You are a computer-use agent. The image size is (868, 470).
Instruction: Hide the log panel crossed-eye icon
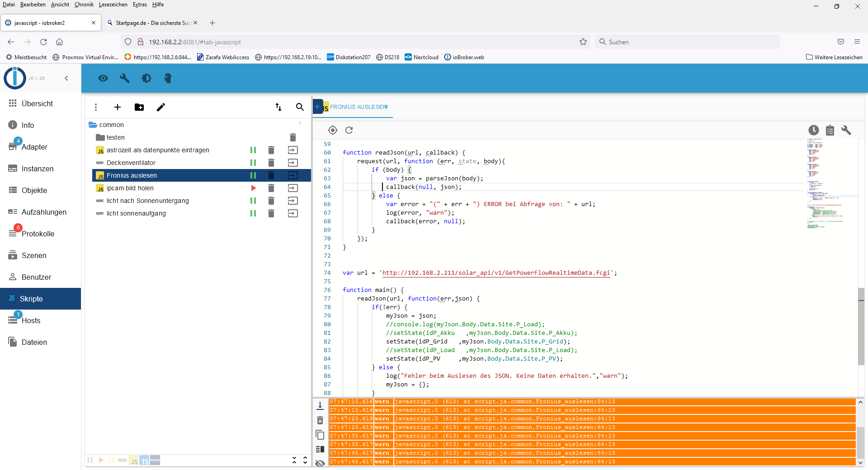tap(320, 463)
